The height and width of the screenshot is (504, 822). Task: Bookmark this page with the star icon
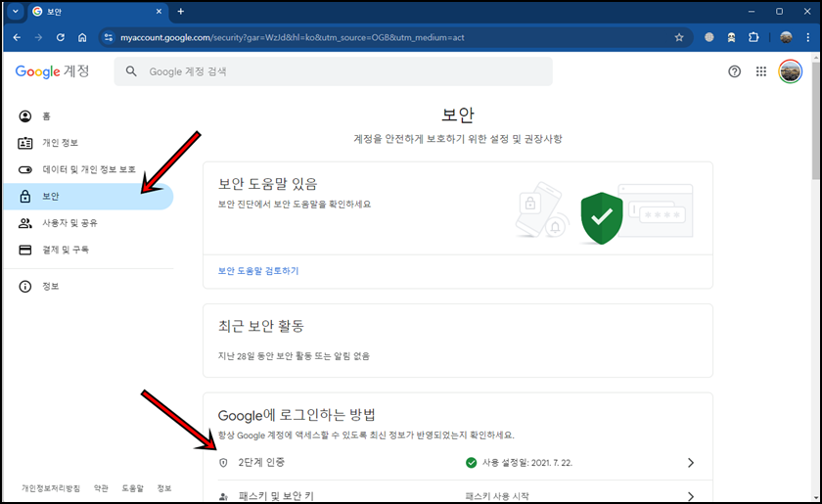click(x=679, y=38)
